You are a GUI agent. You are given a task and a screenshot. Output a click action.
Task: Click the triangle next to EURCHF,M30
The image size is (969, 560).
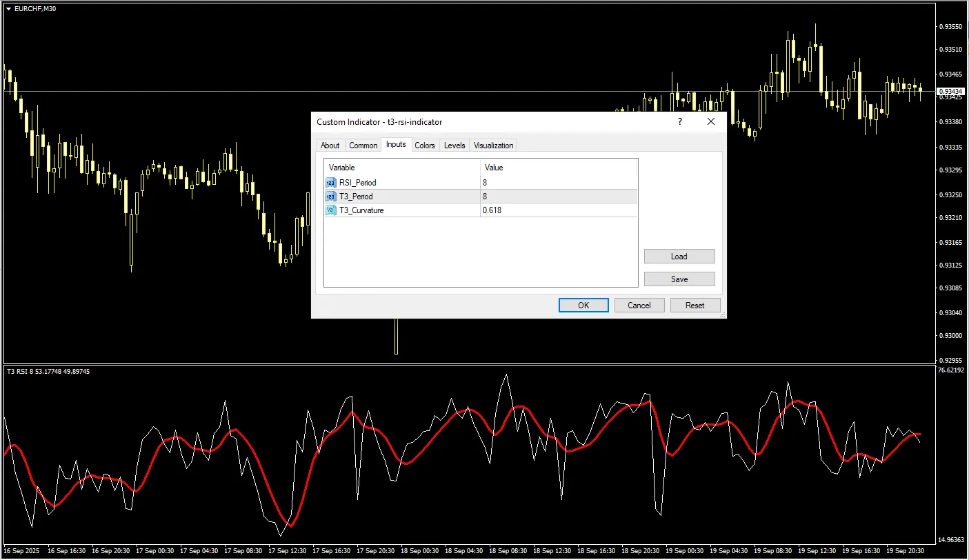point(8,8)
